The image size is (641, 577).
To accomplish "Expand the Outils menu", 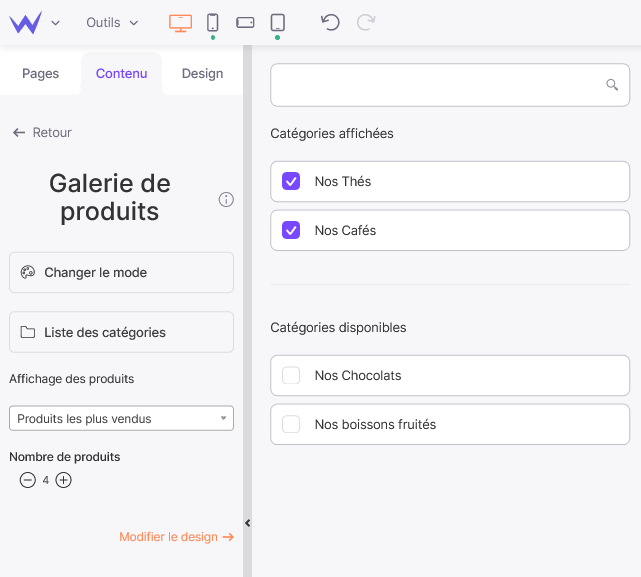I will 112,22.
